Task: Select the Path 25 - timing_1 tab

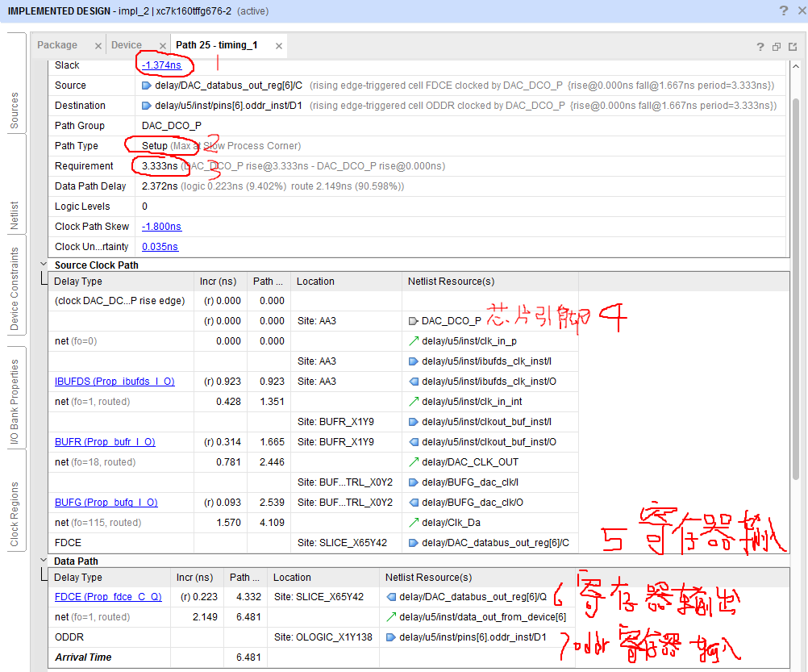Action: click(x=216, y=45)
